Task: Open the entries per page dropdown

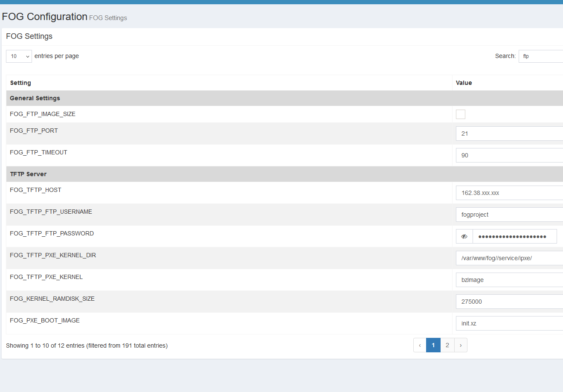Action: pos(19,56)
